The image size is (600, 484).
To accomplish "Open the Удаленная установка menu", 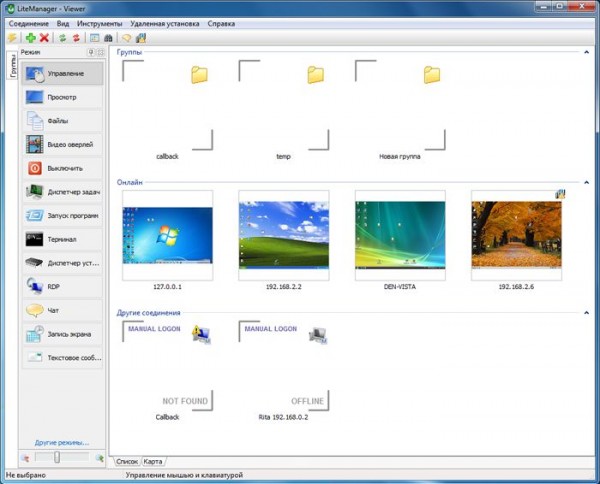I will coord(165,23).
